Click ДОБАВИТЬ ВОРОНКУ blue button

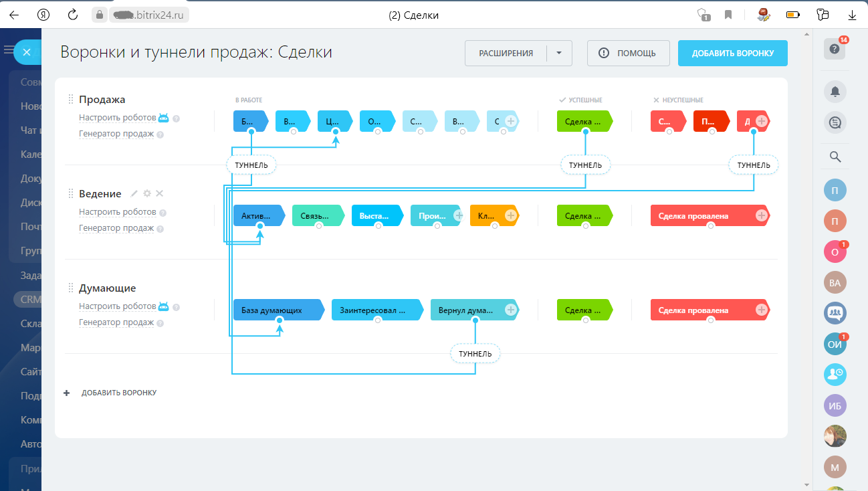pos(732,54)
